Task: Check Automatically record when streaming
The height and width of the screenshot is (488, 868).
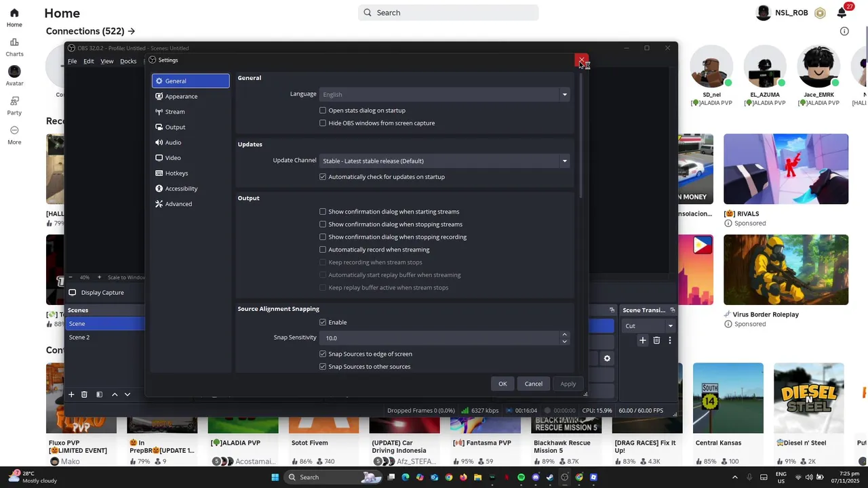Action: 323,249
